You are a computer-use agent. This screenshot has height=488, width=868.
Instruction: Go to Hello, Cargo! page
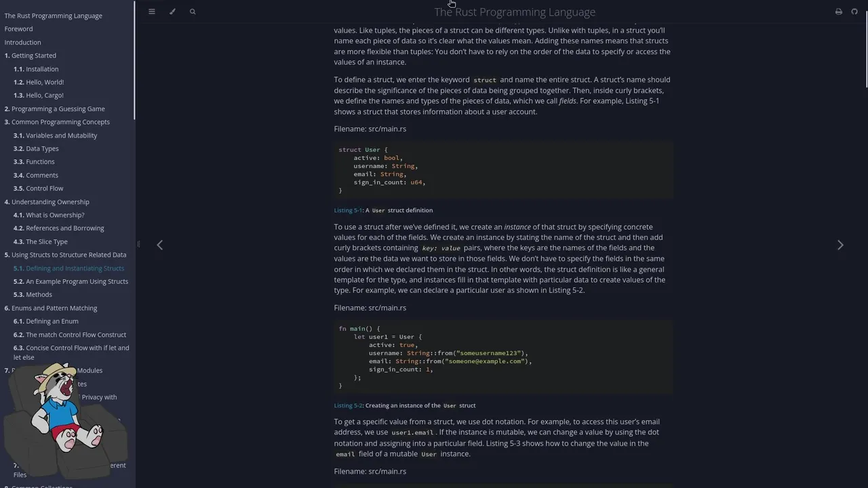[44, 96]
